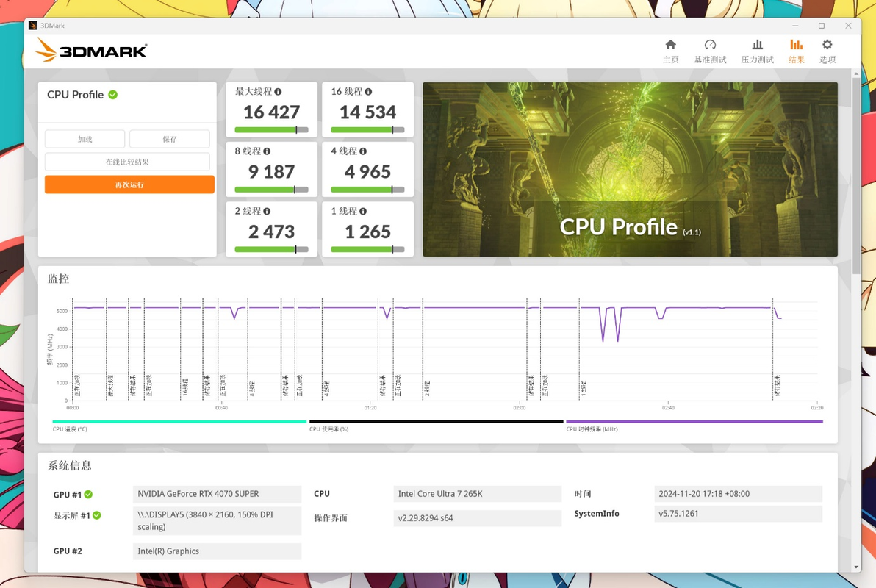Click the Load (加载) button
Image resolution: width=876 pixels, height=588 pixels.
85,139
